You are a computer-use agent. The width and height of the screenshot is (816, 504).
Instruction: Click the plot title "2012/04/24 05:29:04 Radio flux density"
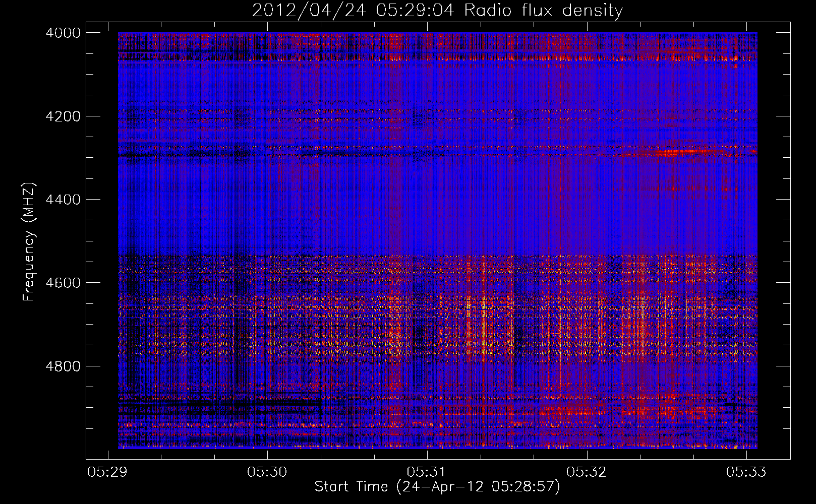437,11
